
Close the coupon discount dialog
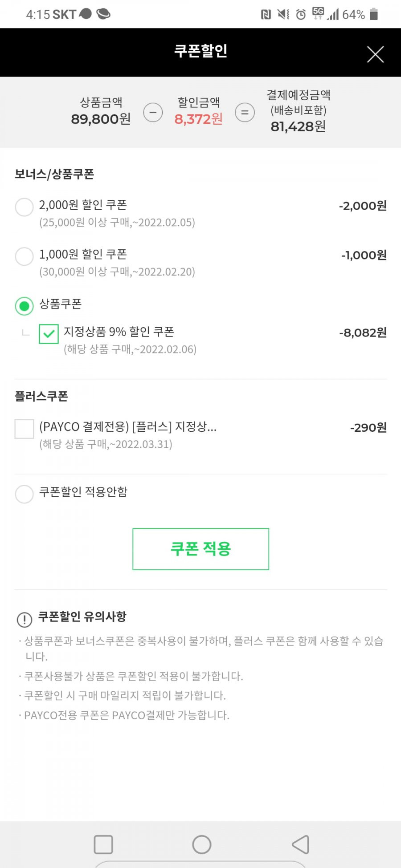click(x=375, y=54)
